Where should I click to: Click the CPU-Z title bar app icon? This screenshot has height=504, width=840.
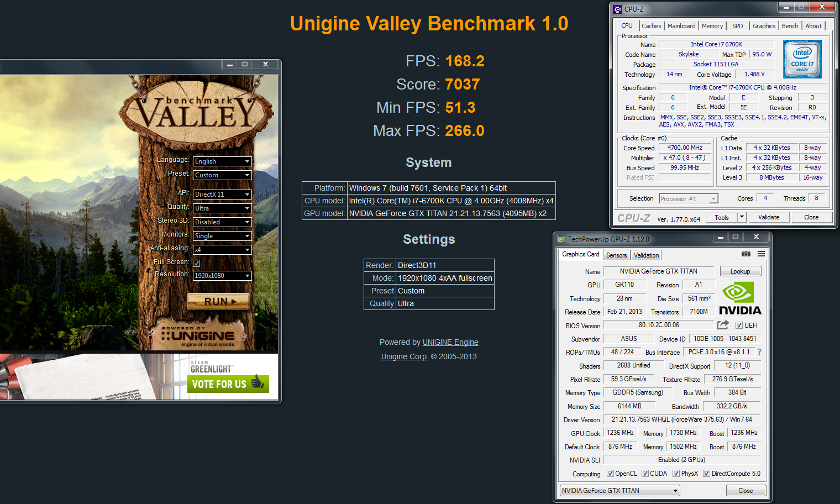point(618,9)
